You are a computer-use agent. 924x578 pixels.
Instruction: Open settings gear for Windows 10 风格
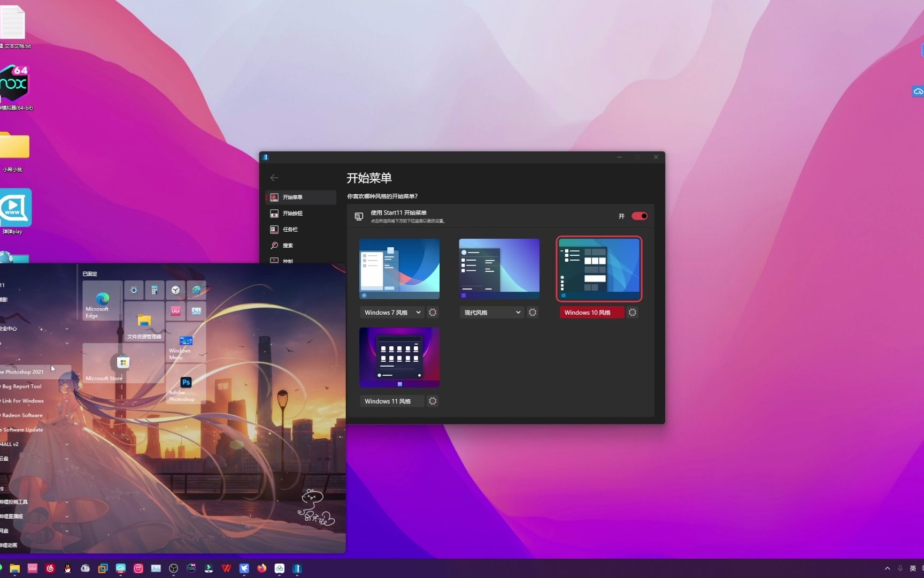pyautogui.click(x=633, y=313)
